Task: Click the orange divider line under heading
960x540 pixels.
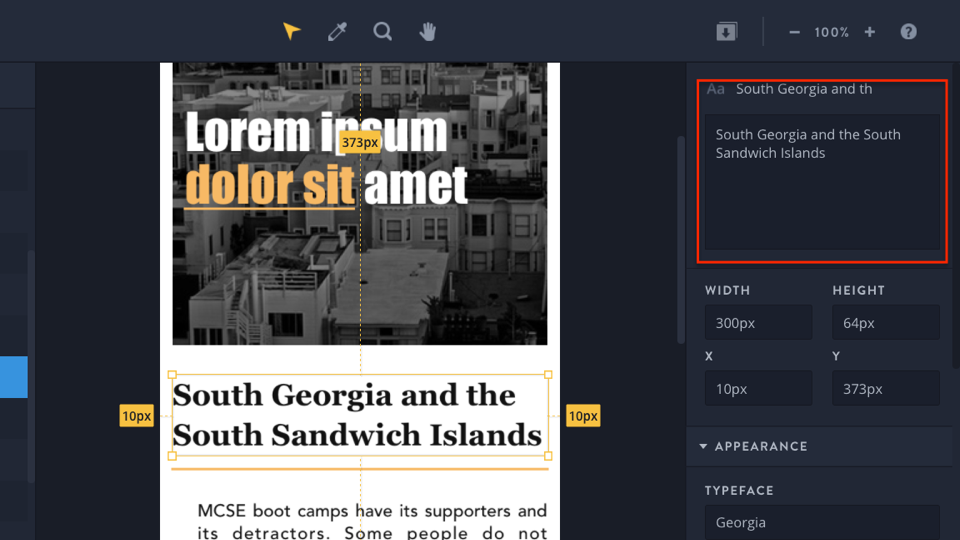Action: coord(360,469)
